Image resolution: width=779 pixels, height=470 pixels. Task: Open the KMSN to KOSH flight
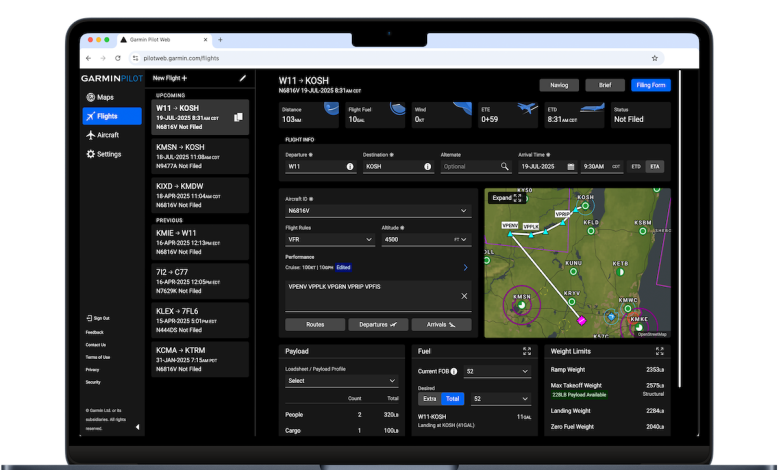tap(200, 156)
